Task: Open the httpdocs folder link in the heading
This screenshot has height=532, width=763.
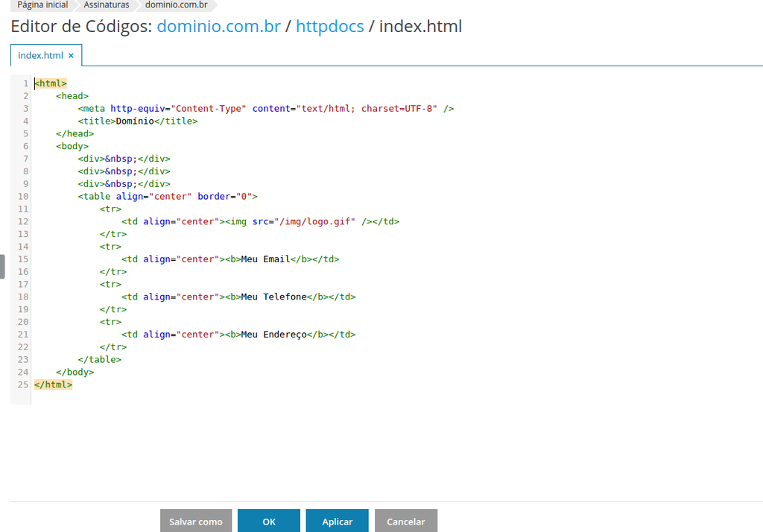Action: tap(329, 27)
